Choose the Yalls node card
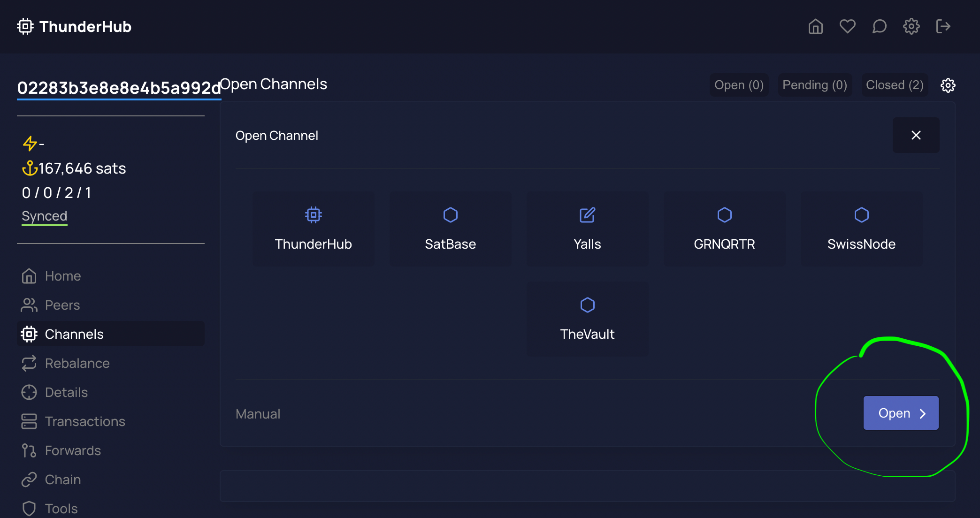Screen dimensions: 980x518 587,229
